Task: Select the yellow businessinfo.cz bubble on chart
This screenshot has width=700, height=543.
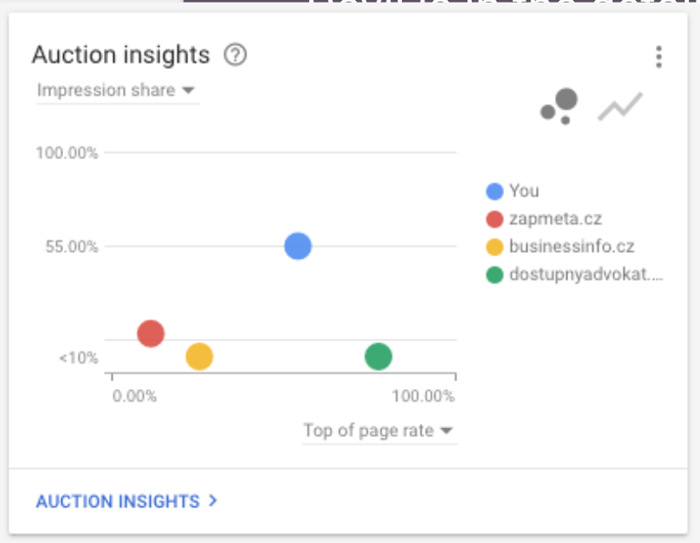Action: tap(199, 357)
